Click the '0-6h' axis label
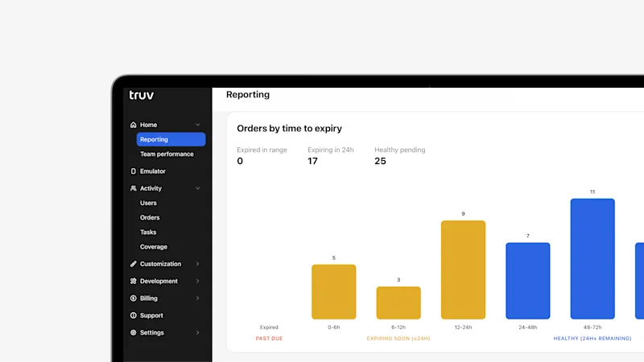 click(334, 327)
